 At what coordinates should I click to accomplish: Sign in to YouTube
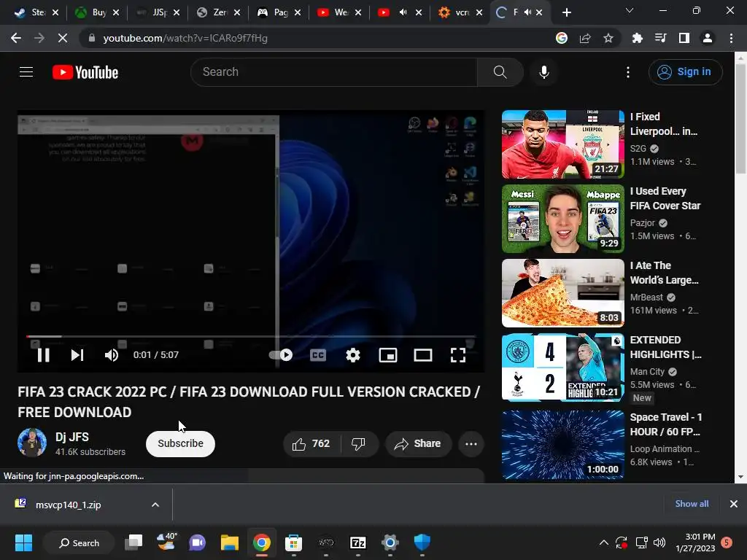tap(685, 72)
